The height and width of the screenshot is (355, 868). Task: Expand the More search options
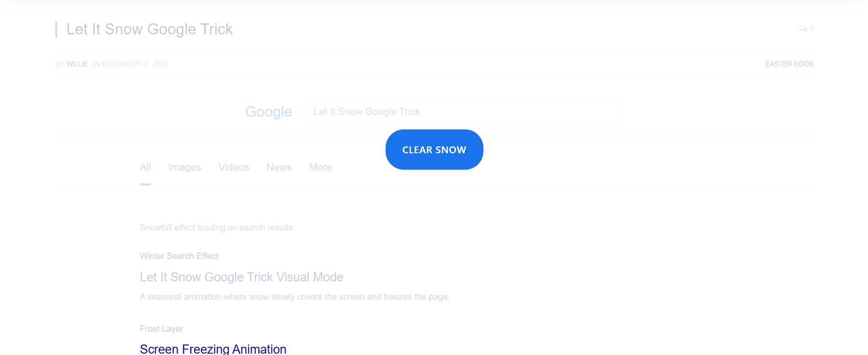click(x=320, y=167)
